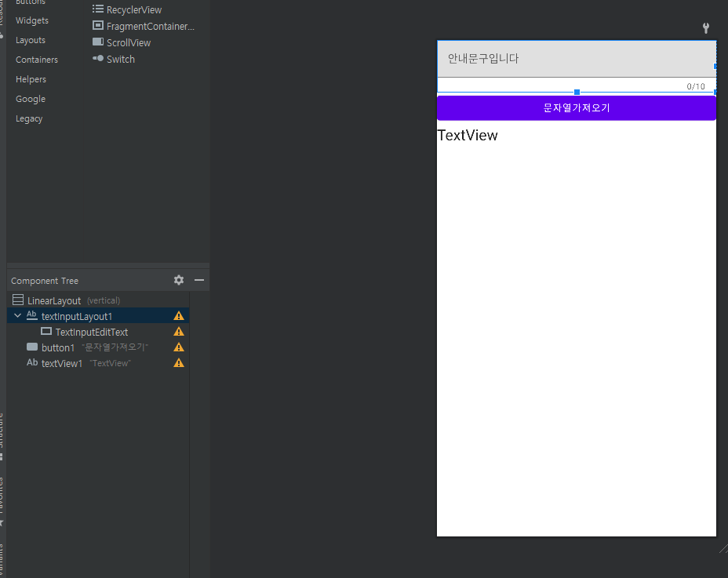Click bottom-center resize handle of textInputLayout1
The image size is (728, 578).
(577, 93)
